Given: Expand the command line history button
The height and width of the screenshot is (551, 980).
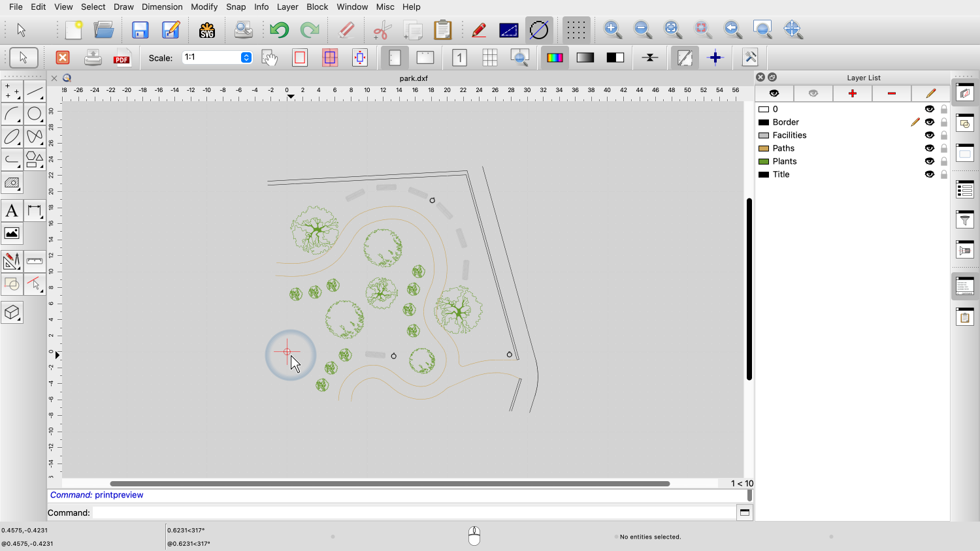Looking at the screenshot, I should [745, 512].
